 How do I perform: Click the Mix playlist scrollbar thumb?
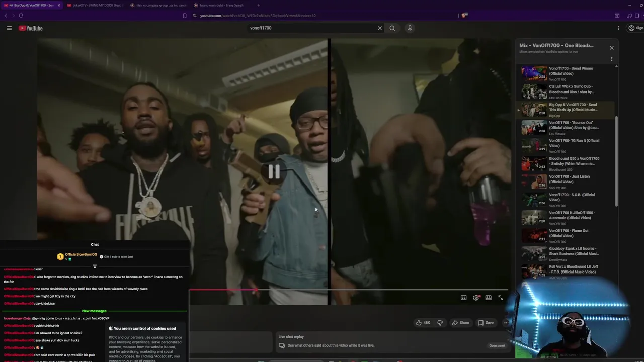click(616, 161)
